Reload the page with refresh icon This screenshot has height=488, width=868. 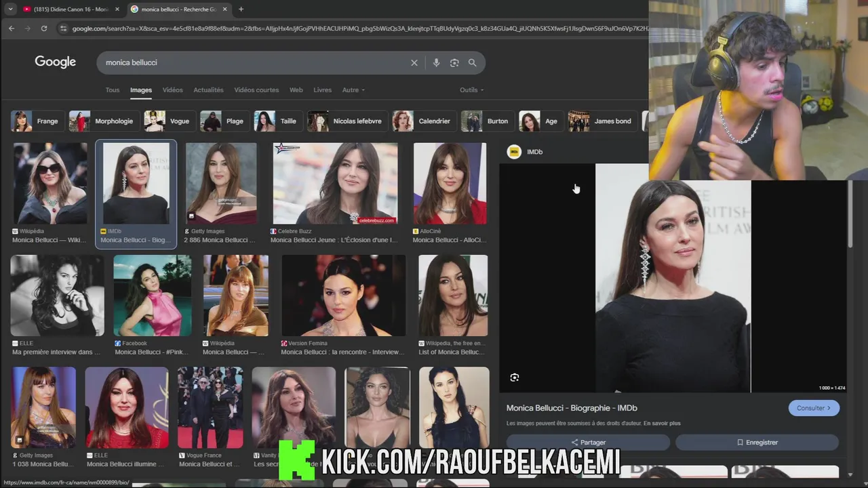(44, 28)
